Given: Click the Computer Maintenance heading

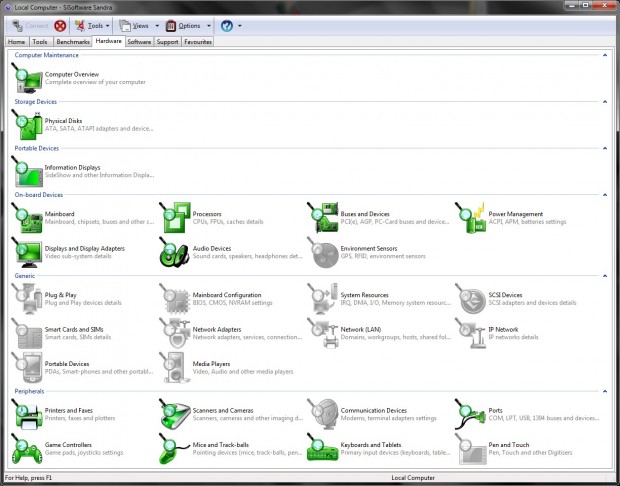Looking at the screenshot, I should [47, 55].
